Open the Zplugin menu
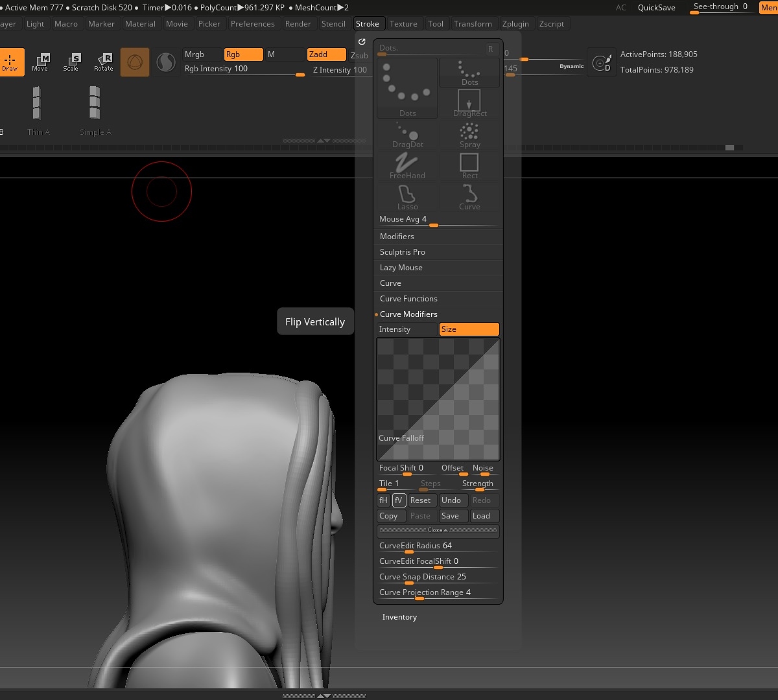Image resolution: width=778 pixels, height=700 pixels. (x=515, y=24)
